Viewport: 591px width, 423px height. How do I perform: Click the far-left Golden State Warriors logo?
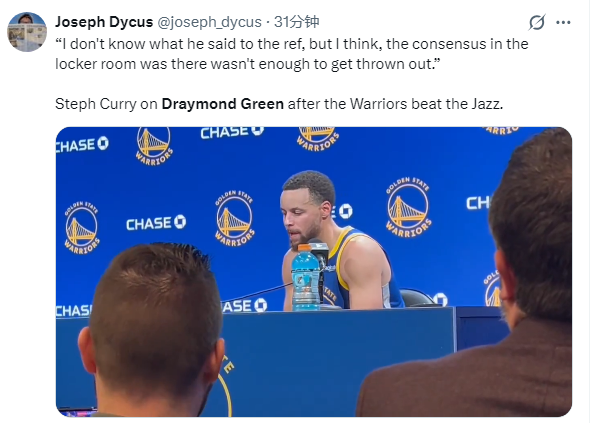[x=82, y=227]
